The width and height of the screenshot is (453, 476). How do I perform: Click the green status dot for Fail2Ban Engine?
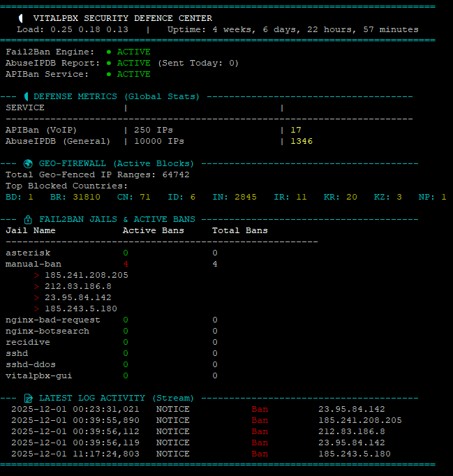click(109, 52)
